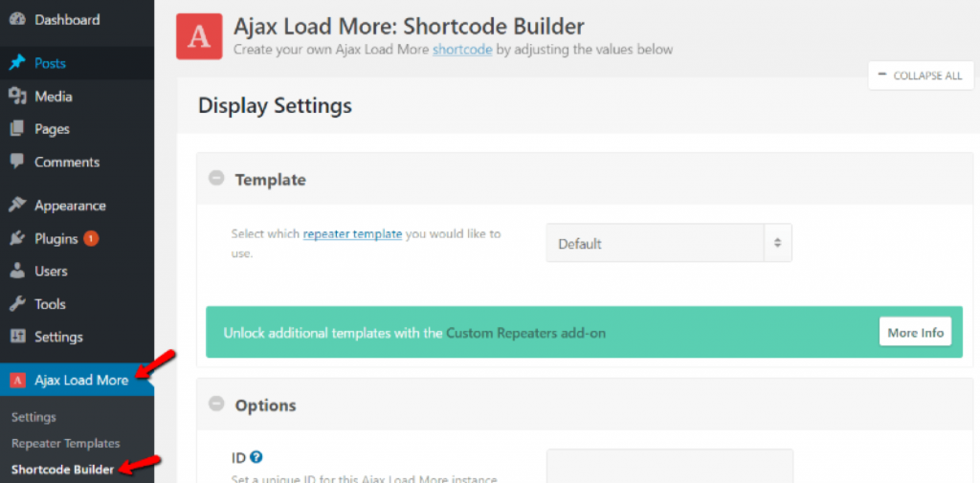
Task: Click the Users person icon
Action: pos(18,272)
